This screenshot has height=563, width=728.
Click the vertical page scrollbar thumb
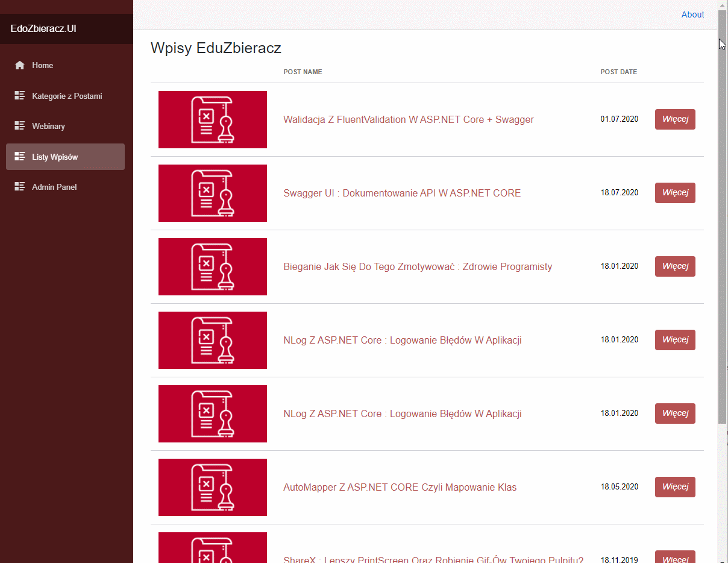point(722,216)
